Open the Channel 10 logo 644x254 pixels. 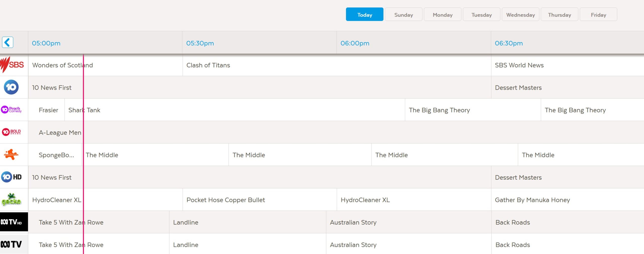pos(11,87)
